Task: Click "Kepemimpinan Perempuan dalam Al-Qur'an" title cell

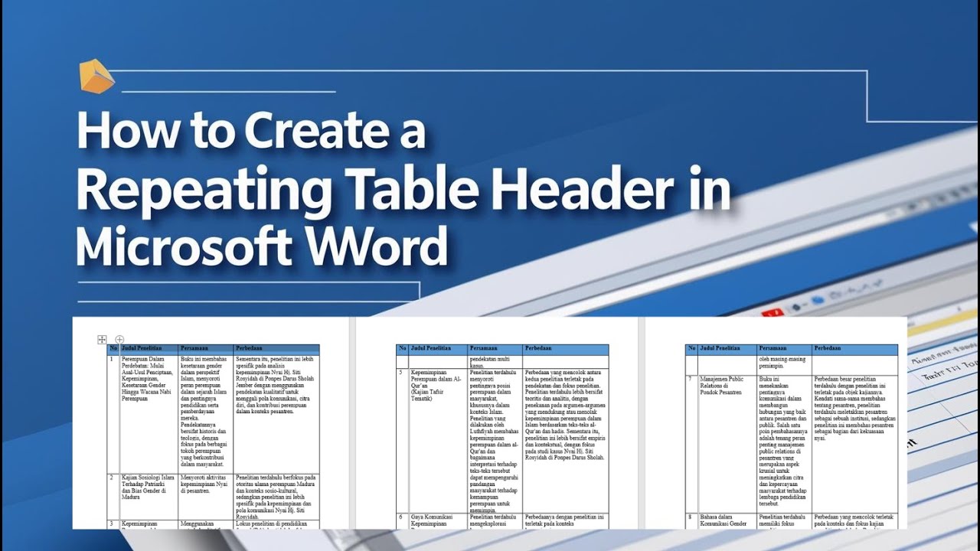Action: pyautogui.click(x=438, y=440)
